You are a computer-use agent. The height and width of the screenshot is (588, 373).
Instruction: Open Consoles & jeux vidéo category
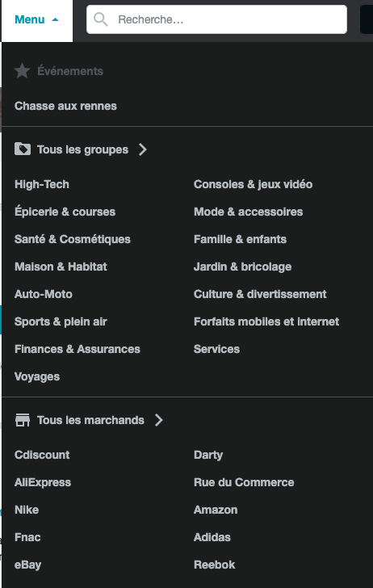253,184
